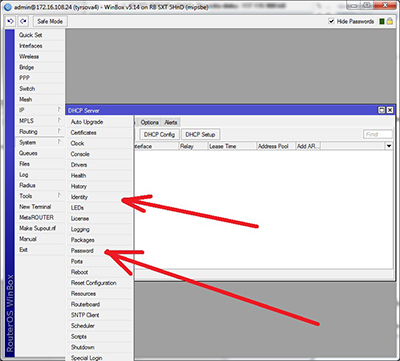
Task: Click the DHCP Config button
Action: (159, 135)
